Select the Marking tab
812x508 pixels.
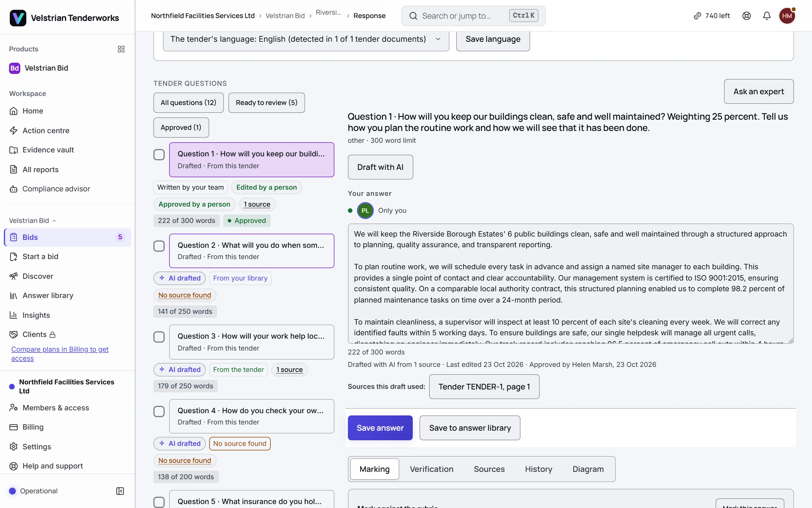coord(374,469)
